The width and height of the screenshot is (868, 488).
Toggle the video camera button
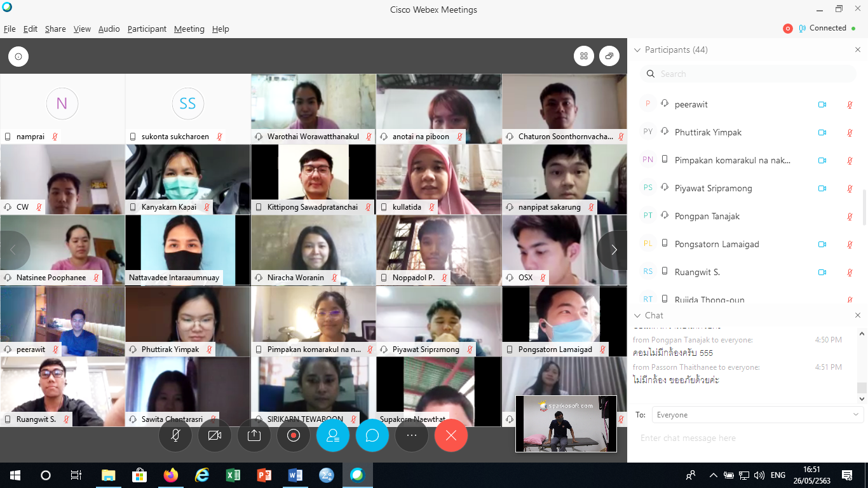[215, 435]
